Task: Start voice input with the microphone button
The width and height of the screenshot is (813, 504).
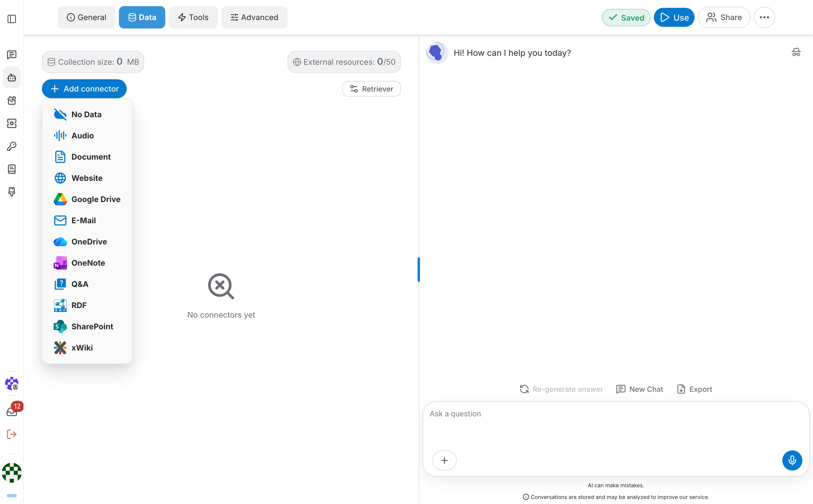Action: pyautogui.click(x=792, y=460)
